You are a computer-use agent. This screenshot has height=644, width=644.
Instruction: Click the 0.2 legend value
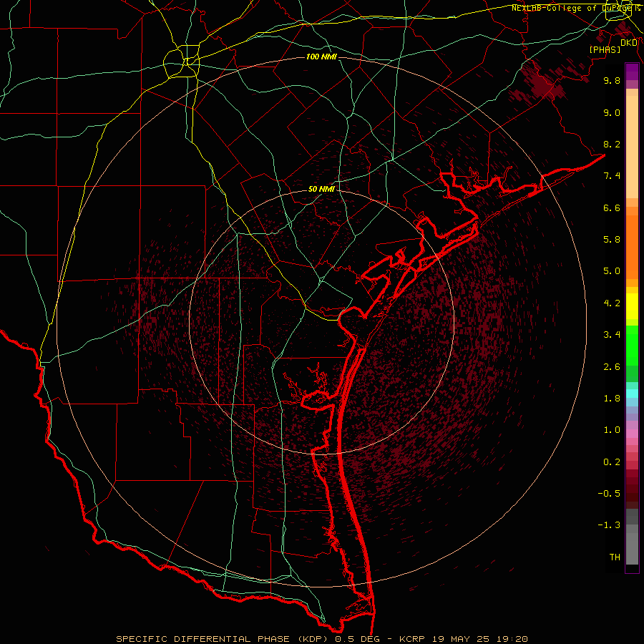click(612, 462)
